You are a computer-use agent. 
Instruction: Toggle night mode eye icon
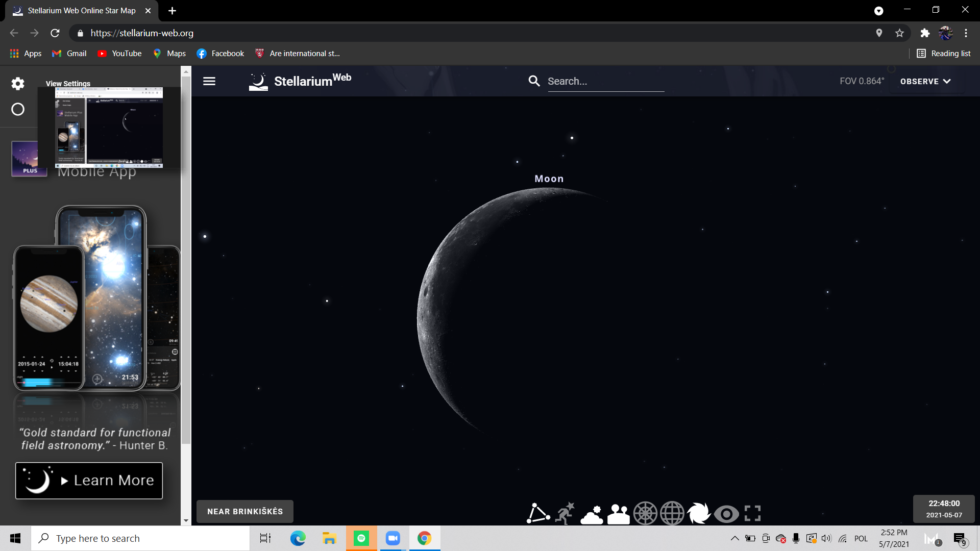(x=726, y=513)
